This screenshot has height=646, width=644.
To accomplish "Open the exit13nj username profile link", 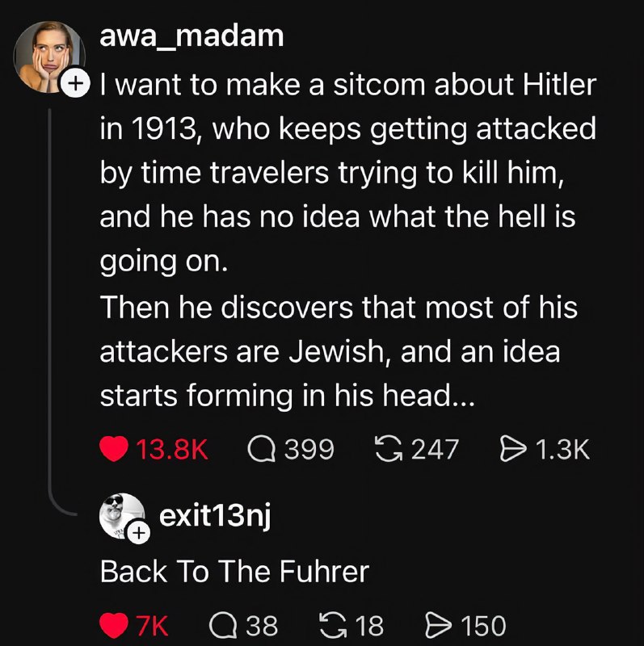I will click(215, 515).
